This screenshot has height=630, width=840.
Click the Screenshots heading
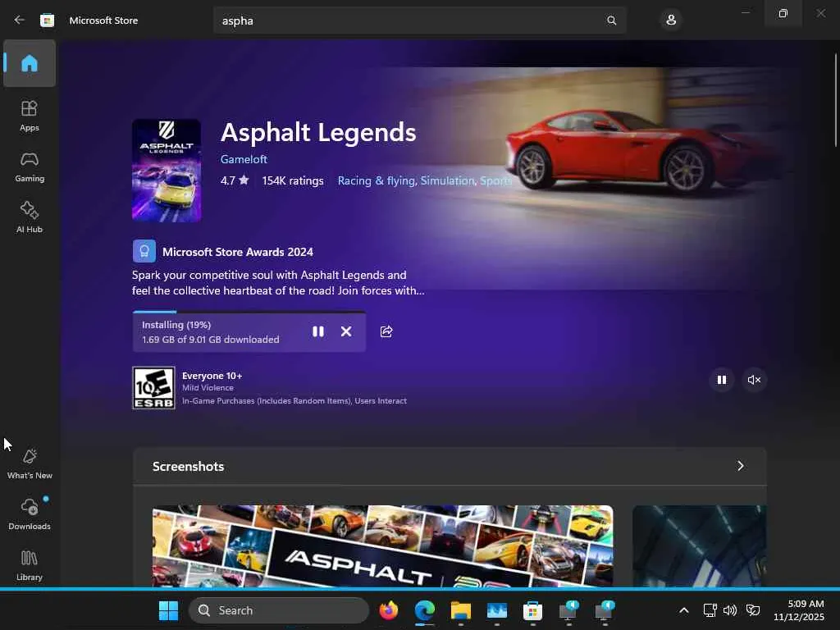(x=188, y=466)
